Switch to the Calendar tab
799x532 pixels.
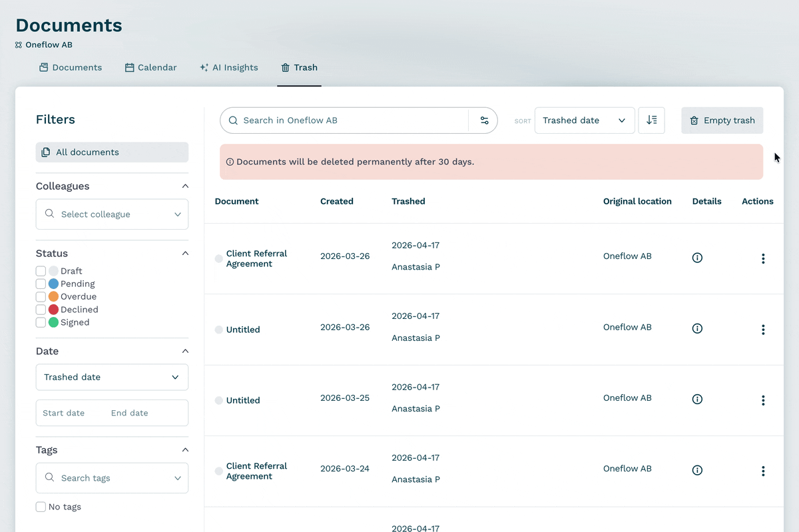coord(151,67)
